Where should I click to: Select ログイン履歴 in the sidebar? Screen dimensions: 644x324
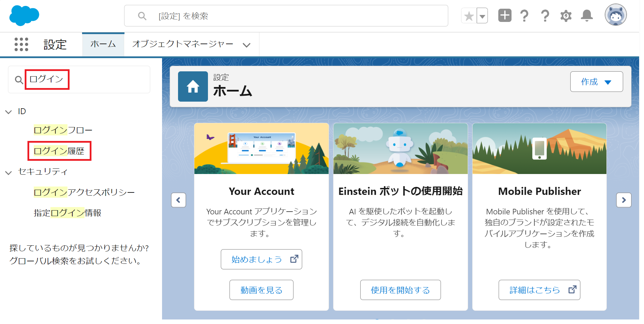[59, 151]
